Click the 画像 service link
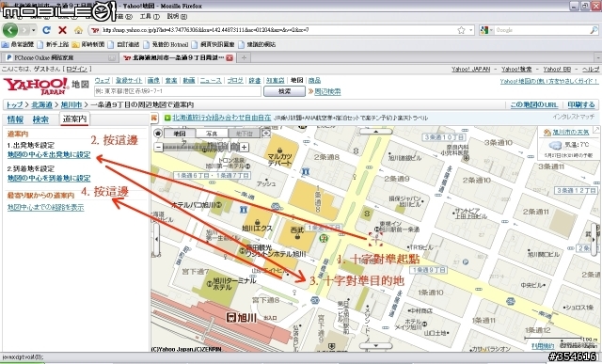Screen dimensions: 602x364 pos(153,80)
